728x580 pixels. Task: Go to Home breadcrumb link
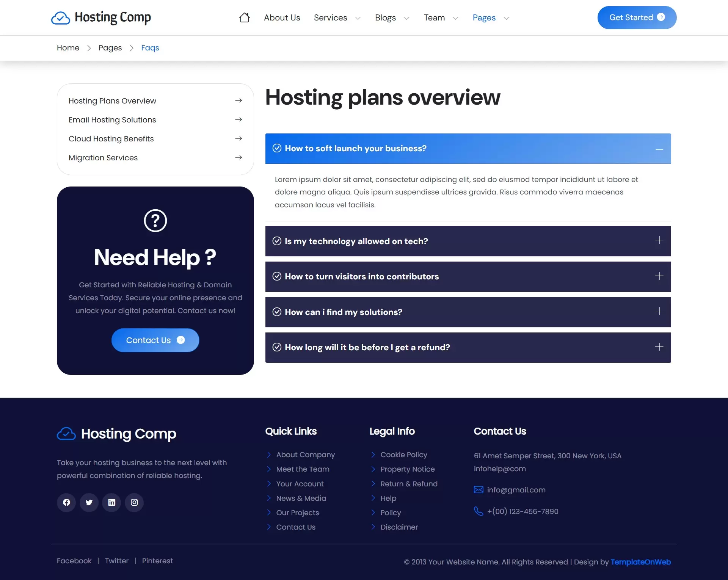(68, 48)
